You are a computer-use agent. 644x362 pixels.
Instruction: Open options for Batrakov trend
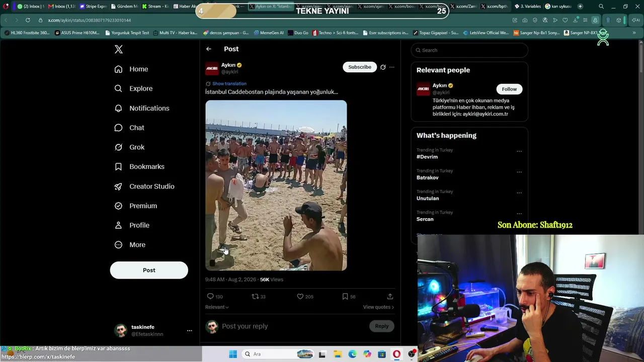(x=519, y=172)
